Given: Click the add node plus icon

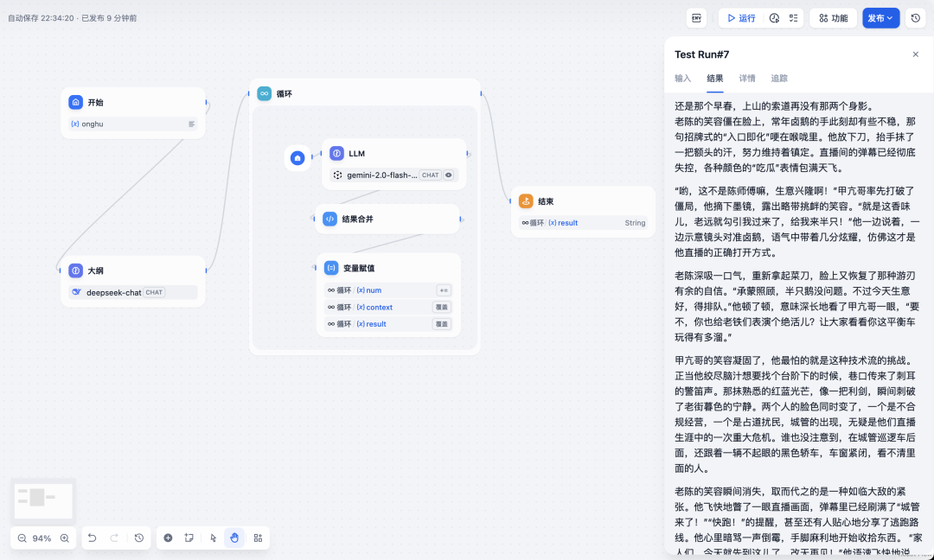Looking at the screenshot, I should tap(168, 538).
